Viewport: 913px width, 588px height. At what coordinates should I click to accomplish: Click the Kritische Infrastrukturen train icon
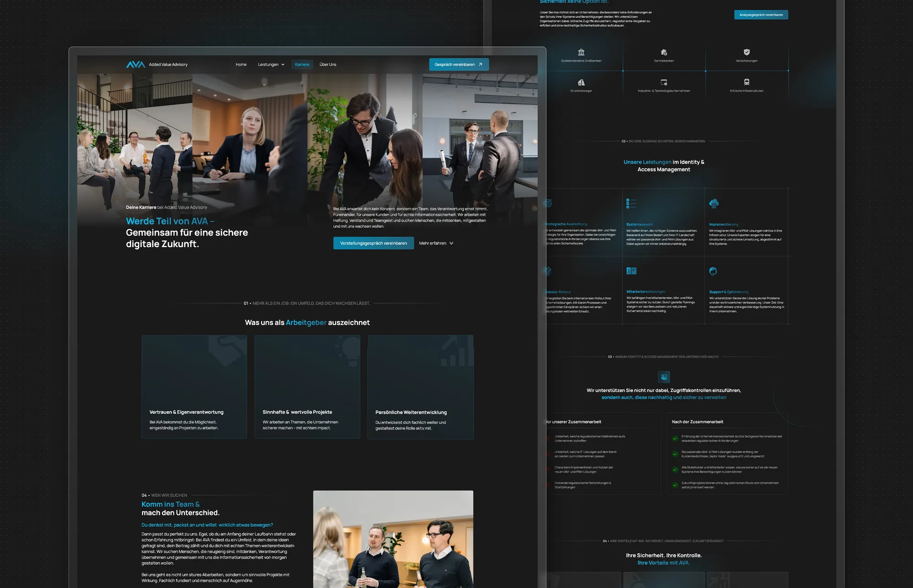point(746,82)
